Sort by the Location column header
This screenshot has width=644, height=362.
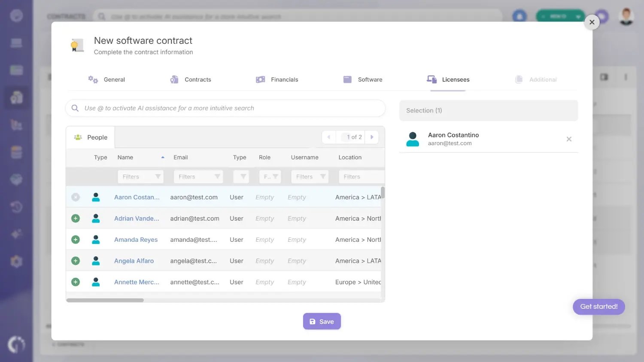(350, 158)
